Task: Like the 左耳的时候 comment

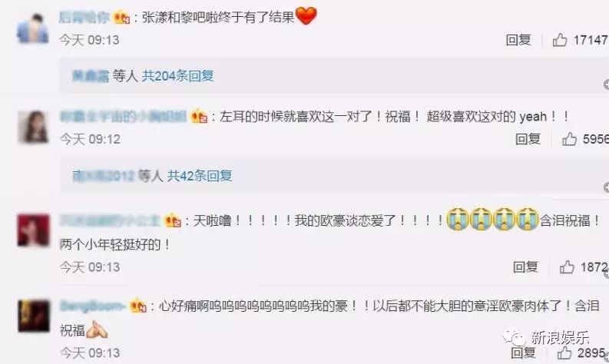Action: (x=569, y=139)
